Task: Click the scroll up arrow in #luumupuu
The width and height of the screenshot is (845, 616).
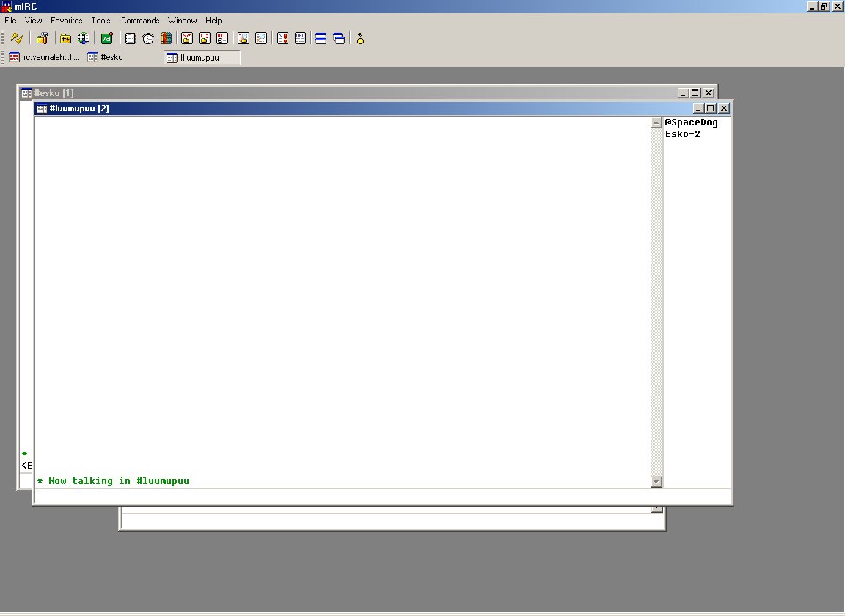Action: pyautogui.click(x=656, y=122)
